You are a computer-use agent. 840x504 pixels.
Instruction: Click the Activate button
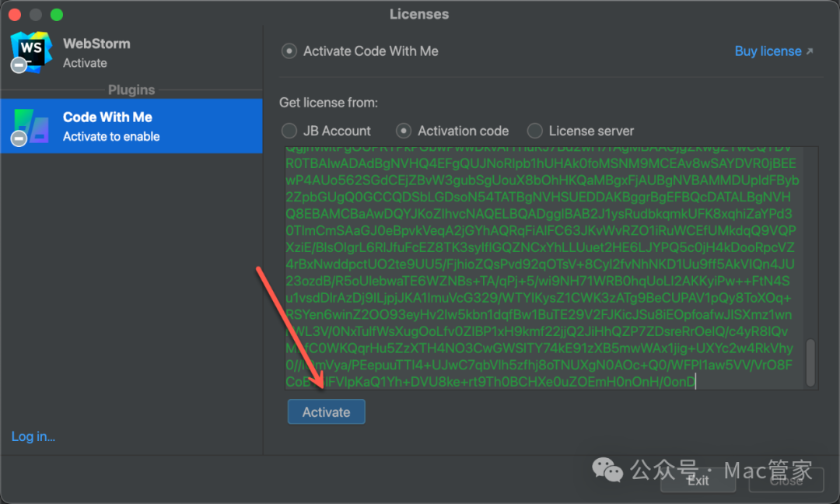point(326,412)
